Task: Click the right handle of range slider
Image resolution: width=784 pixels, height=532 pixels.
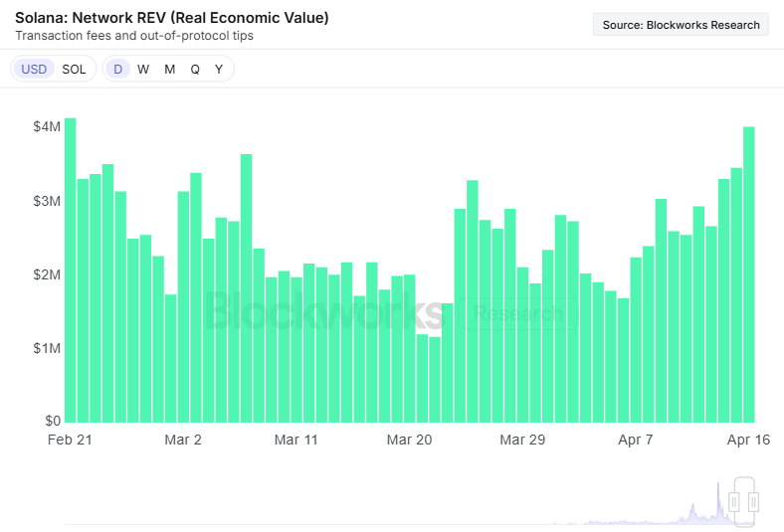Action: (x=754, y=501)
